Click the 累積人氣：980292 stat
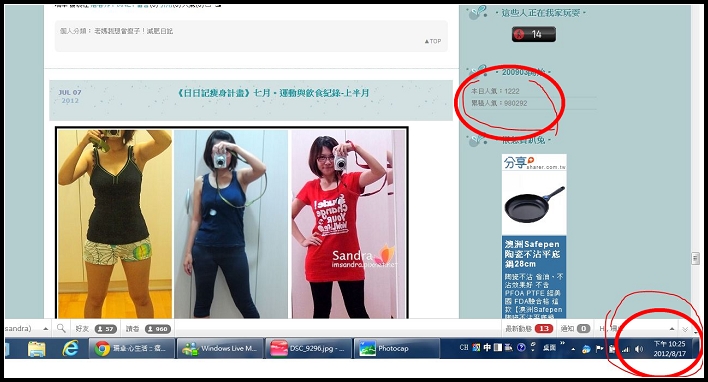This screenshot has height=382, width=708. (x=499, y=103)
